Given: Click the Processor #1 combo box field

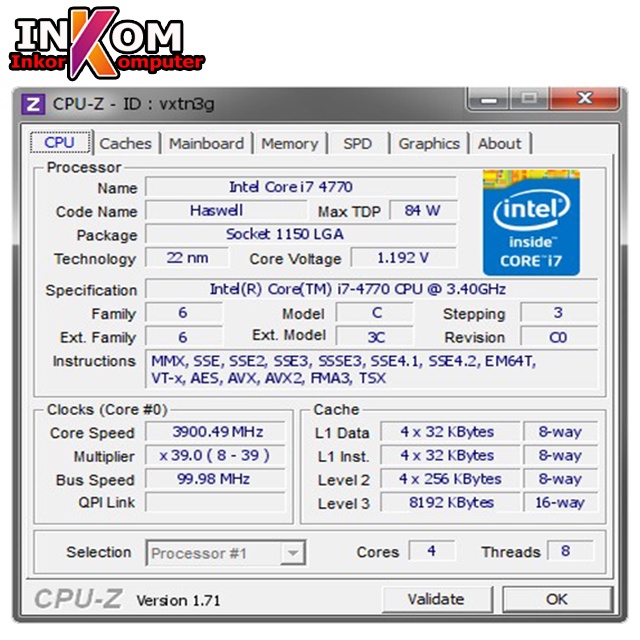Looking at the screenshot, I should (x=225, y=553).
